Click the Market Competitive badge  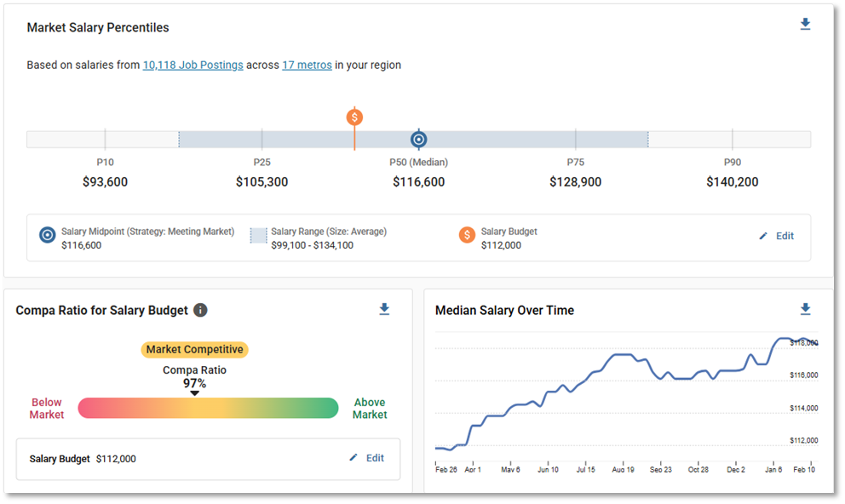pyautogui.click(x=194, y=349)
